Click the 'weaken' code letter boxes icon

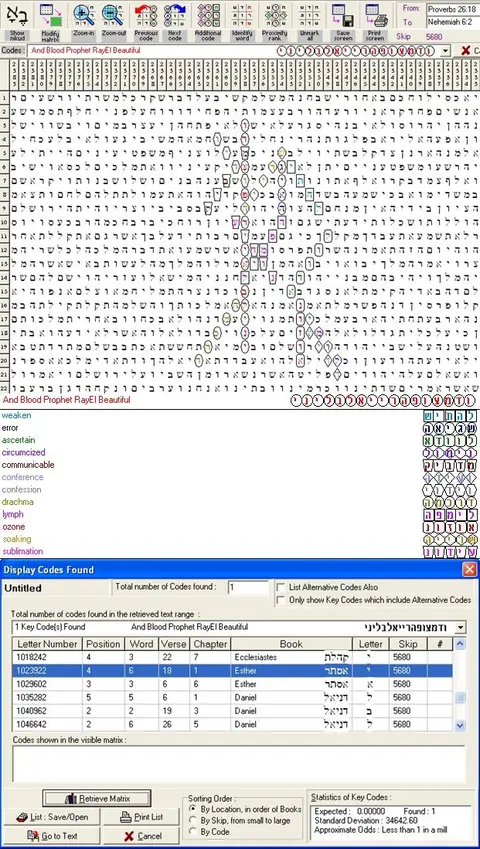click(x=450, y=416)
